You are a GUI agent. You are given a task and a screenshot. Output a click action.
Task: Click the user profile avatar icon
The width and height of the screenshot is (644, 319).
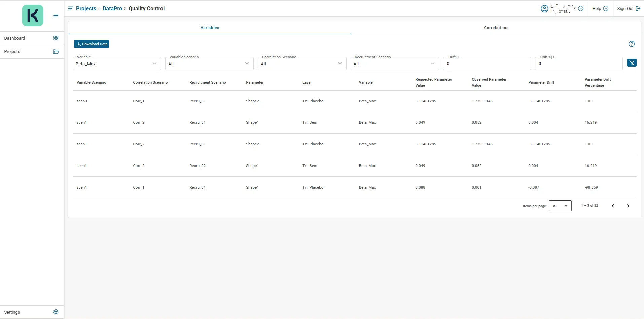click(x=544, y=9)
